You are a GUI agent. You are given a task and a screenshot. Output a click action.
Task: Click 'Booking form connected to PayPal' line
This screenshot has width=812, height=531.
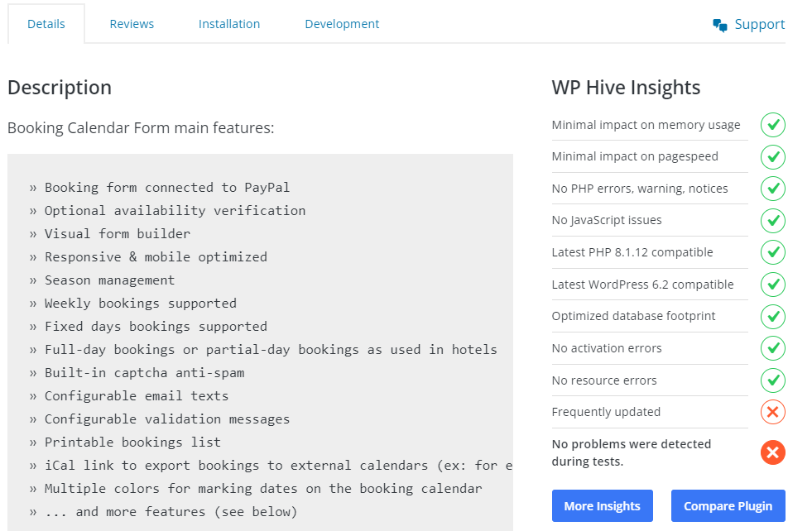tap(160, 188)
